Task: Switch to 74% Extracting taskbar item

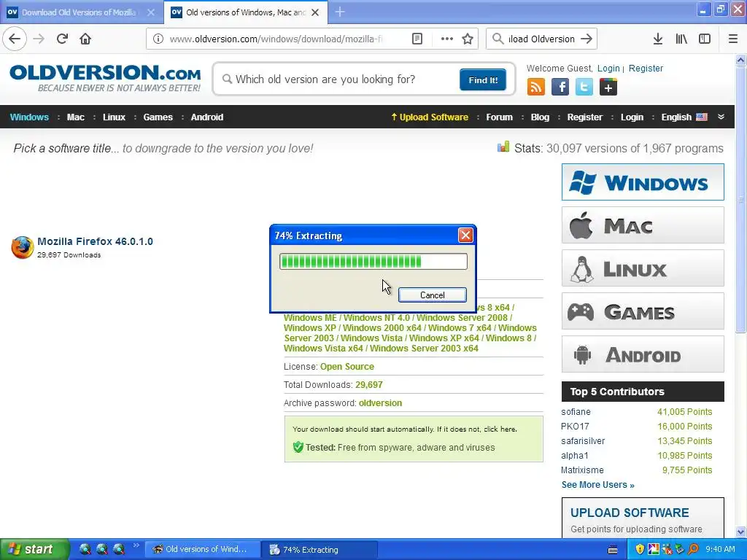Action: (320, 550)
